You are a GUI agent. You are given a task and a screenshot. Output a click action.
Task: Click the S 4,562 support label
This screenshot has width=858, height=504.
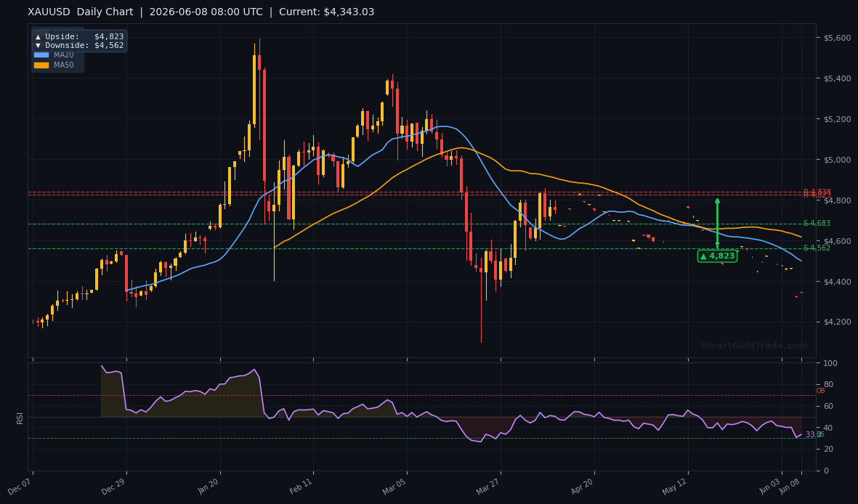coord(817,248)
